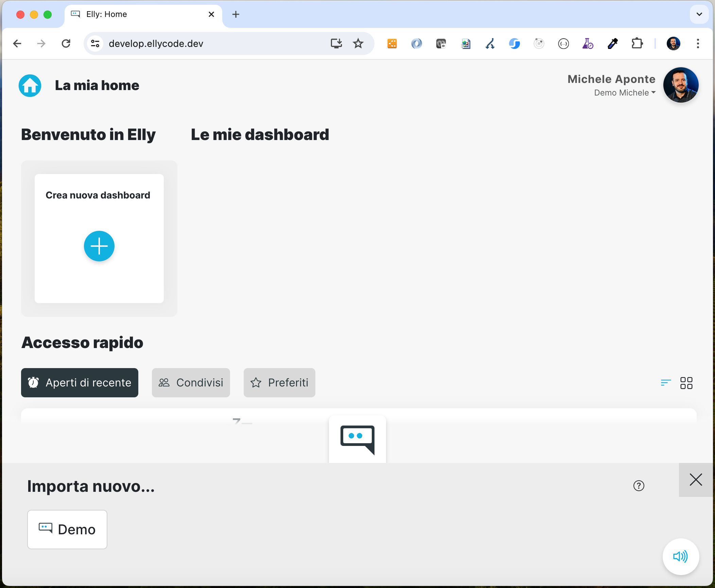Open the Elly chat bubble icon
Screen dimensions: 715x588
pyautogui.click(x=357, y=439)
